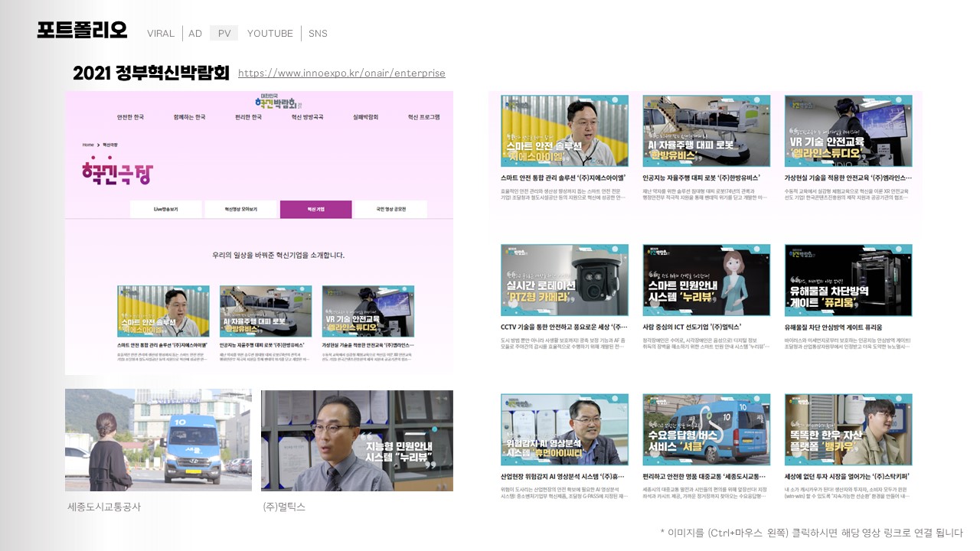Click 안전한 한국 in the website navigation

pyautogui.click(x=130, y=117)
